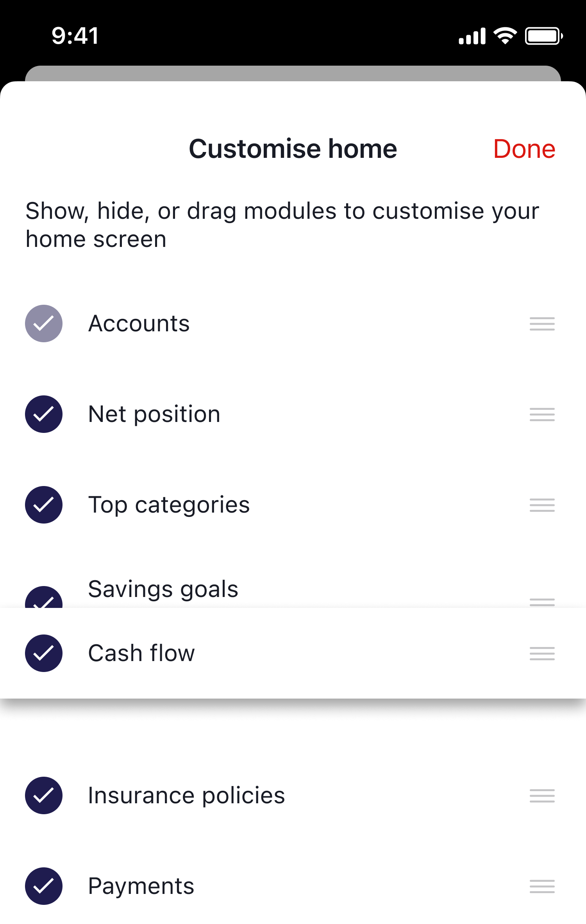
Task: Disable the Insurance policies module
Action: (x=44, y=795)
